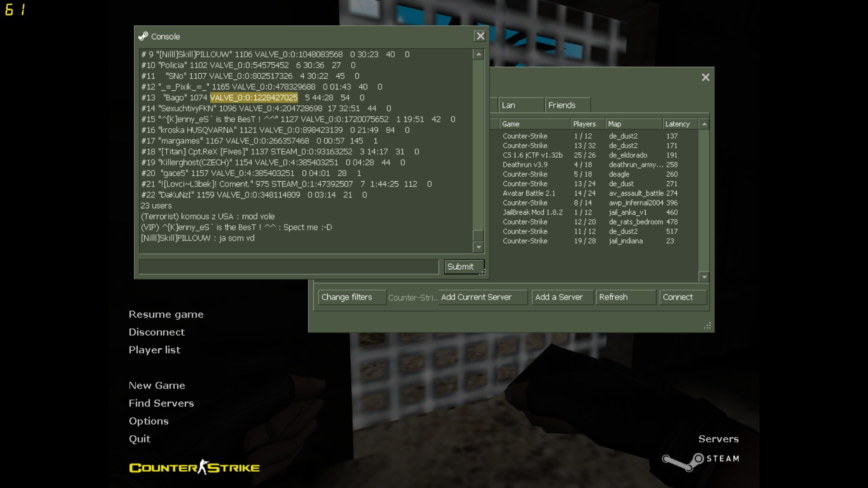Refresh the server list
This screenshot has width=868, height=488.
[626, 297]
